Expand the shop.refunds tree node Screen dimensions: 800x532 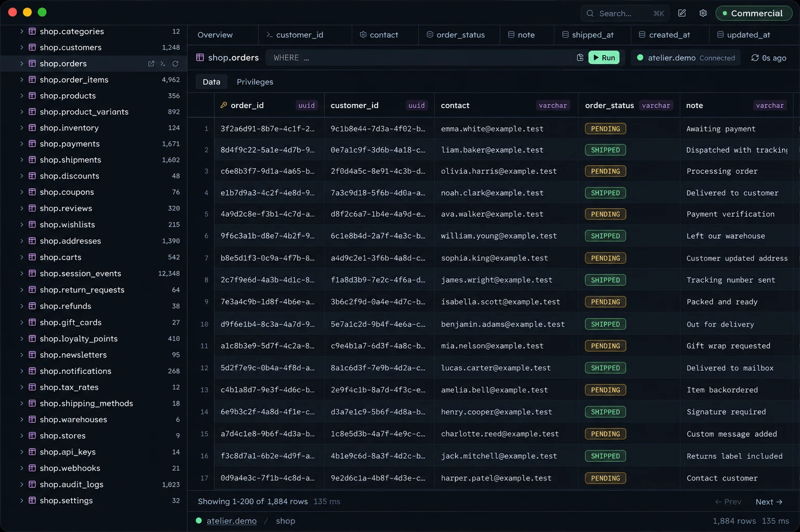pos(21,306)
